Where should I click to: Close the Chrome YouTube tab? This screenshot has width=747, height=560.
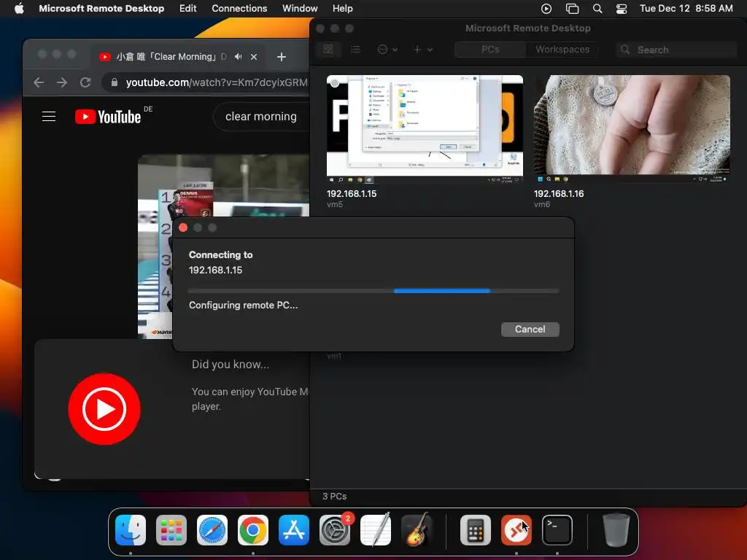(x=254, y=57)
